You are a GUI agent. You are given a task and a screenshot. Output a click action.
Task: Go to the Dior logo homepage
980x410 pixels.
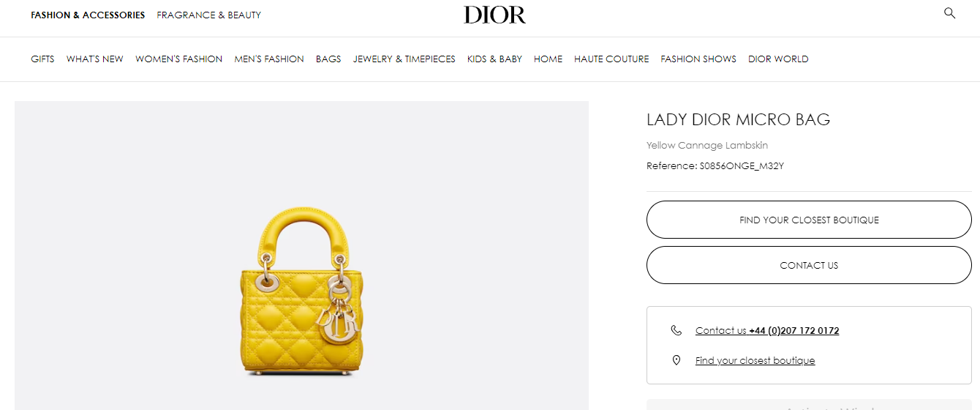click(494, 15)
